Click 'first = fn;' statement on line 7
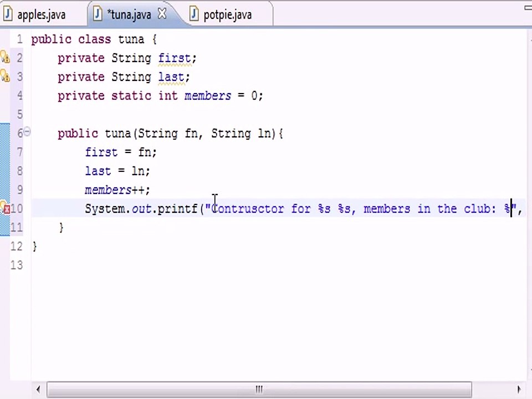Image resolution: width=532 pixels, height=399 pixels. 121,152
